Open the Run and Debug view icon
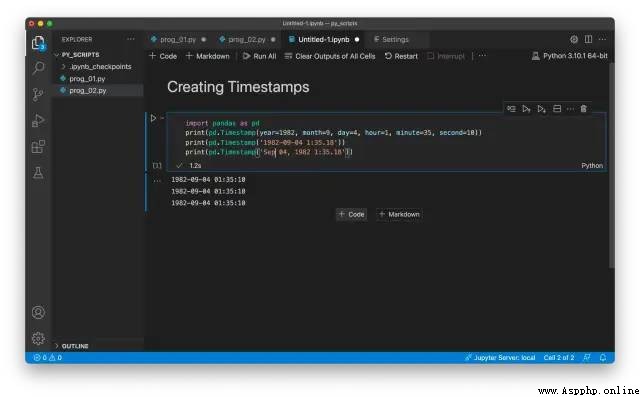This screenshot has height=397, width=640. (x=38, y=121)
